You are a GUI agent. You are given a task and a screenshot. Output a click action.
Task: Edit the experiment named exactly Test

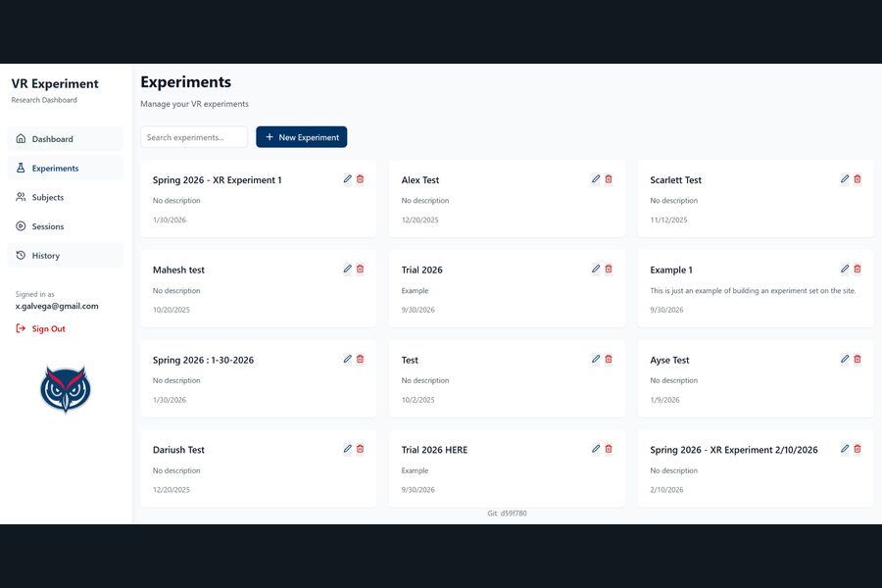pos(596,359)
